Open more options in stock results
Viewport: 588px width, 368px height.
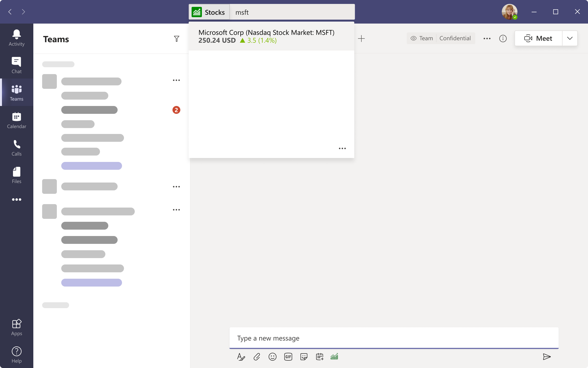[x=342, y=148]
